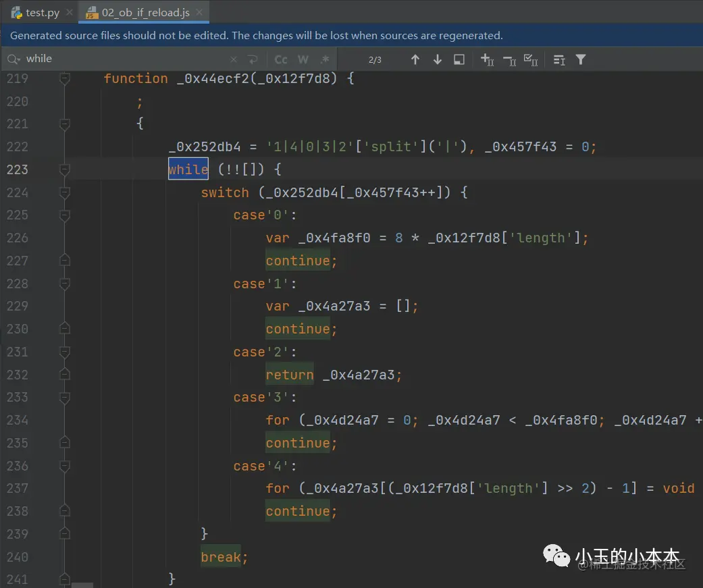Screen dimensions: 703x588
Task: Click 'return' keyword on line 232
Action: 290,375
